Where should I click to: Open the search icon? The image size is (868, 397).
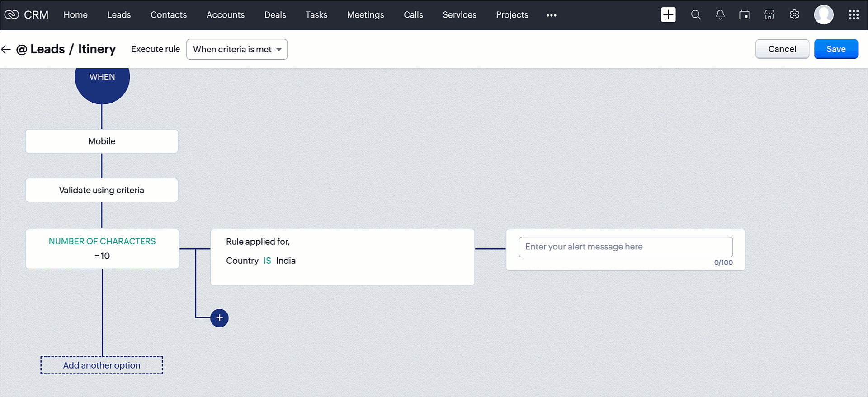click(696, 15)
